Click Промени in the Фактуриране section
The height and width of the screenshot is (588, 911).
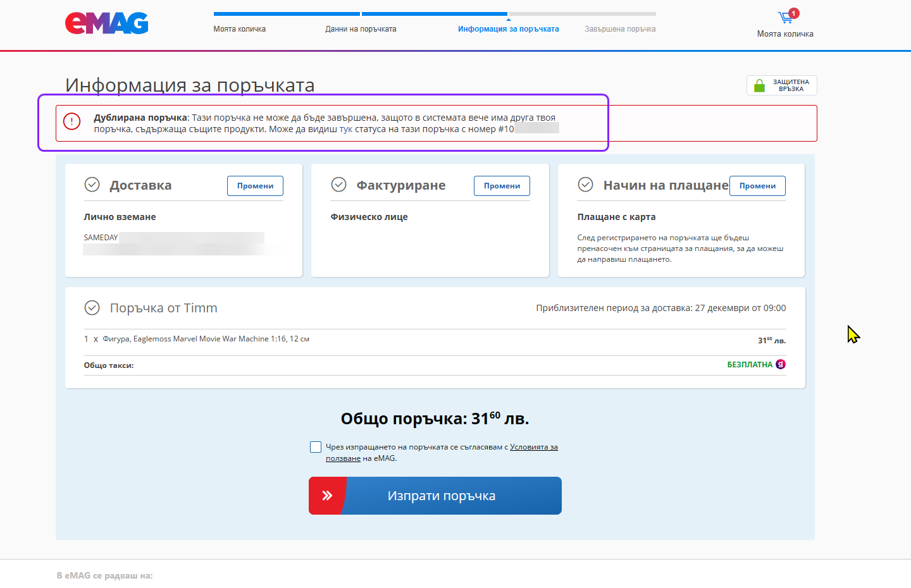502,186
